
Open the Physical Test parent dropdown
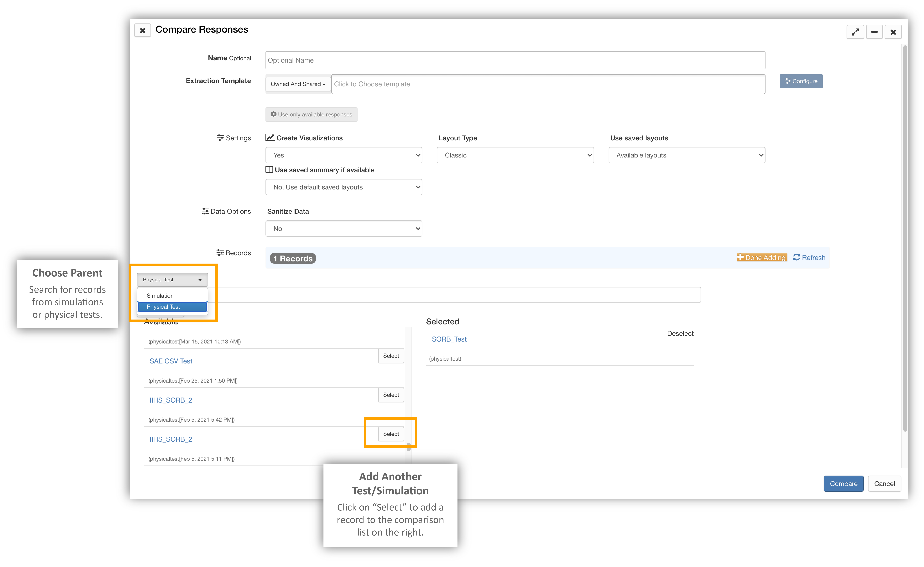[x=172, y=280]
